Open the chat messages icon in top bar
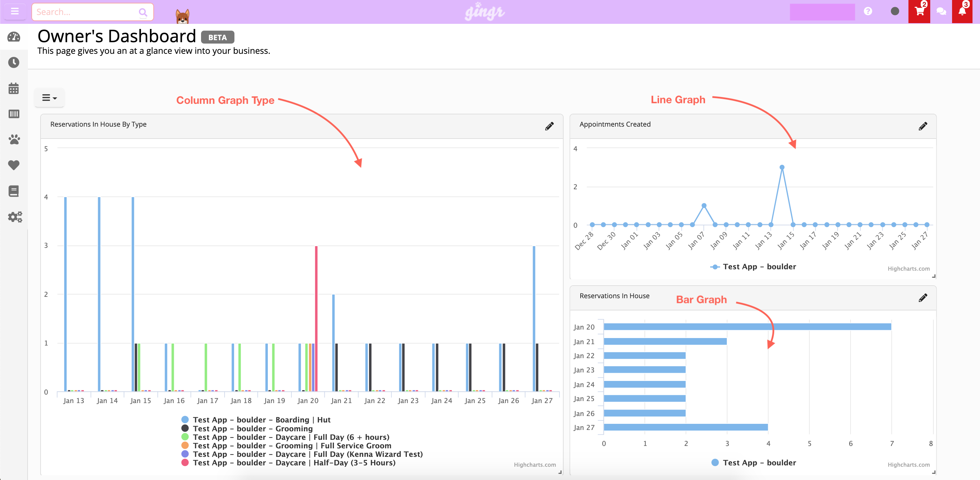Screen dimensions: 980x480 pos(942,11)
